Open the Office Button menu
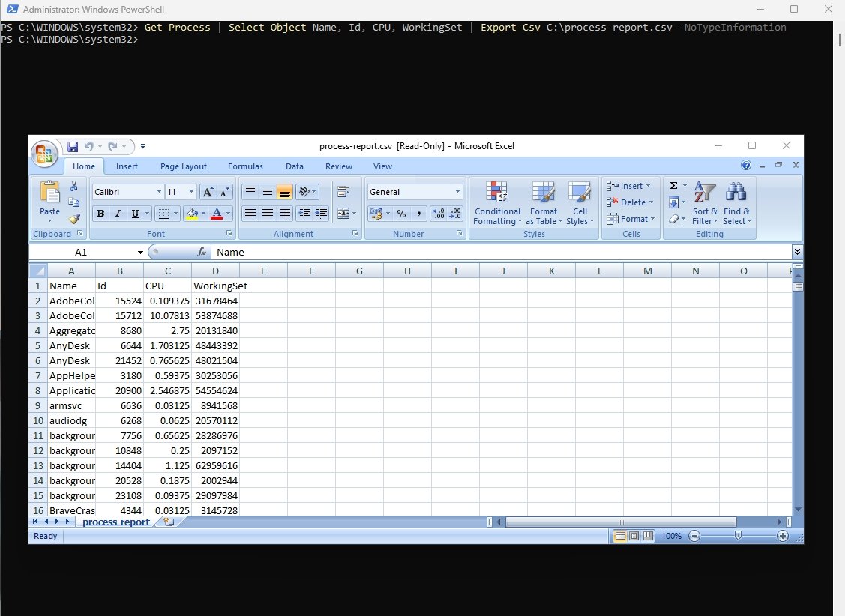This screenshot has height=616, width=845. pyautogui.click(x=45, y=154)
